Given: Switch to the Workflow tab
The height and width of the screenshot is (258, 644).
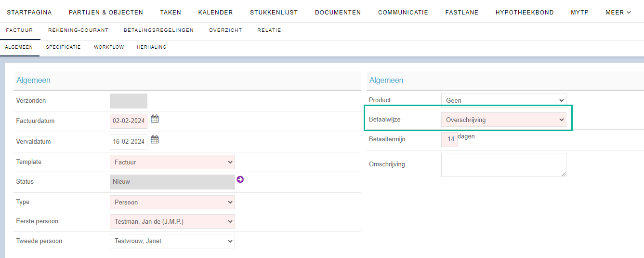Looking at the screenshot, I should click(109, 47).
